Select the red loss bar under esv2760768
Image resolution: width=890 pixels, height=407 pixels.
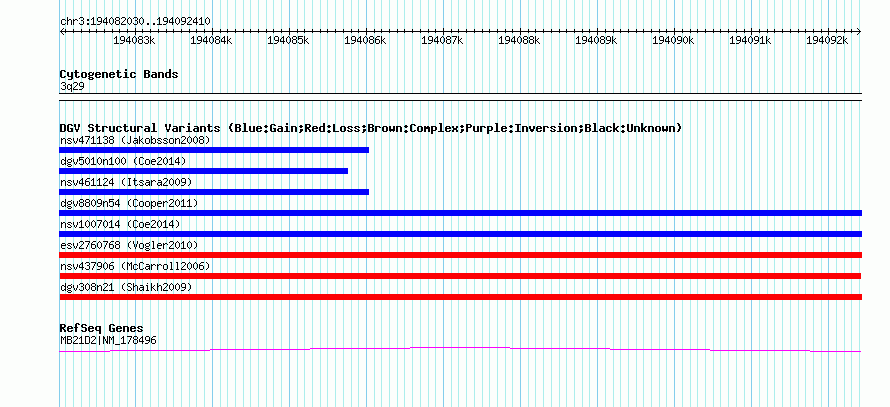460,255
